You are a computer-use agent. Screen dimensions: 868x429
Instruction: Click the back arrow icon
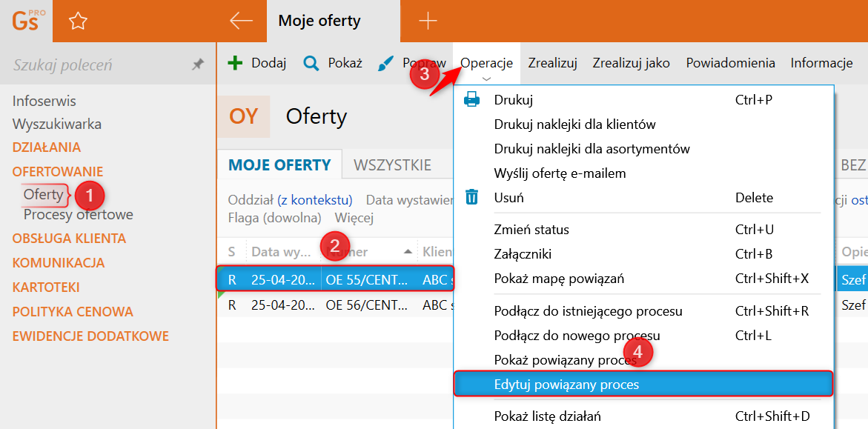pyautogui.click(x=241, y=21)
